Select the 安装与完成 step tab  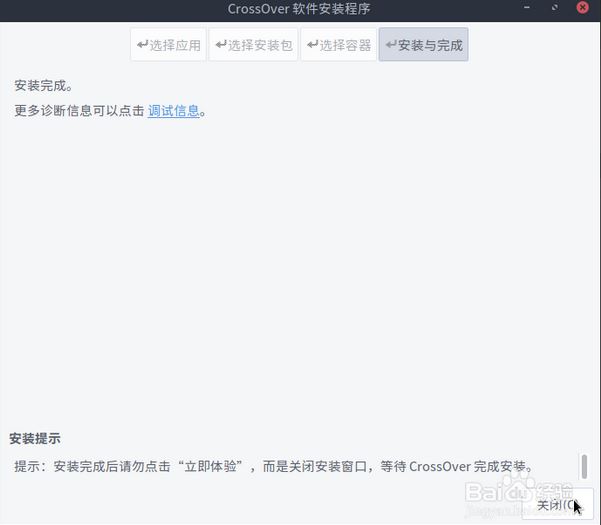(424, 44)
